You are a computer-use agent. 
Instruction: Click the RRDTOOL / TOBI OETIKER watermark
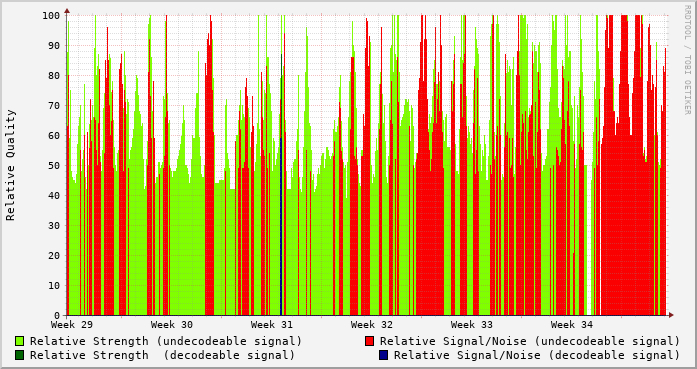688,60
